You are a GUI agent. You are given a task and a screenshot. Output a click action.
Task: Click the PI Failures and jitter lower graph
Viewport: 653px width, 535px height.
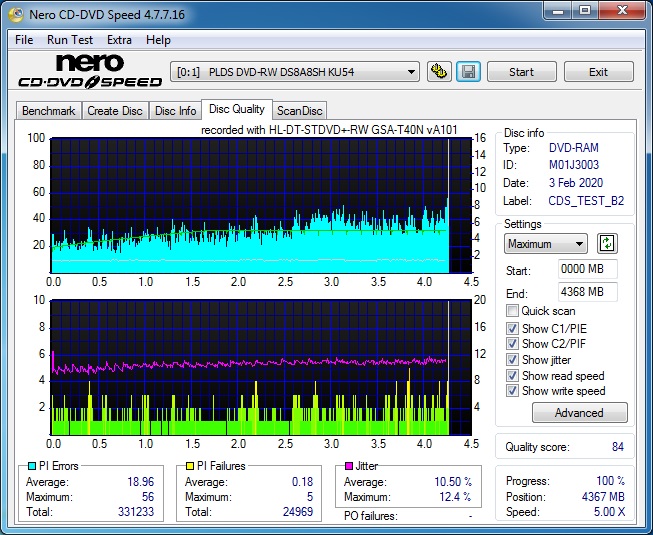click(x=261, y=367)
